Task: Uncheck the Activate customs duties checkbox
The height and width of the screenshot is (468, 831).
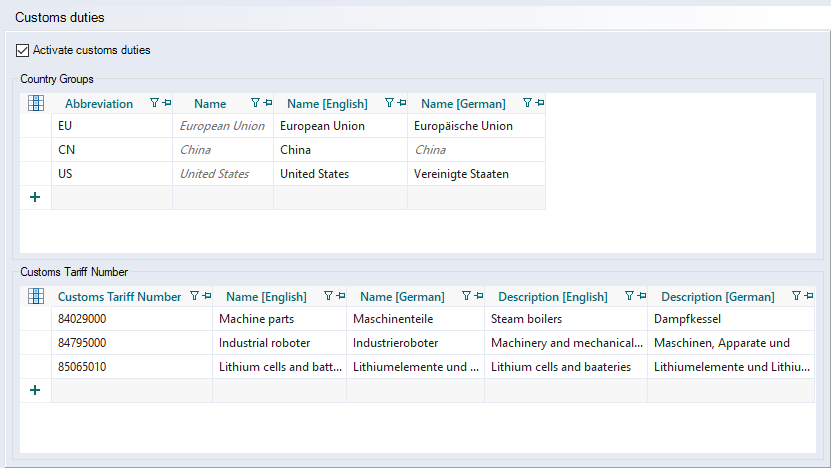Action: (x=23, y=50)
